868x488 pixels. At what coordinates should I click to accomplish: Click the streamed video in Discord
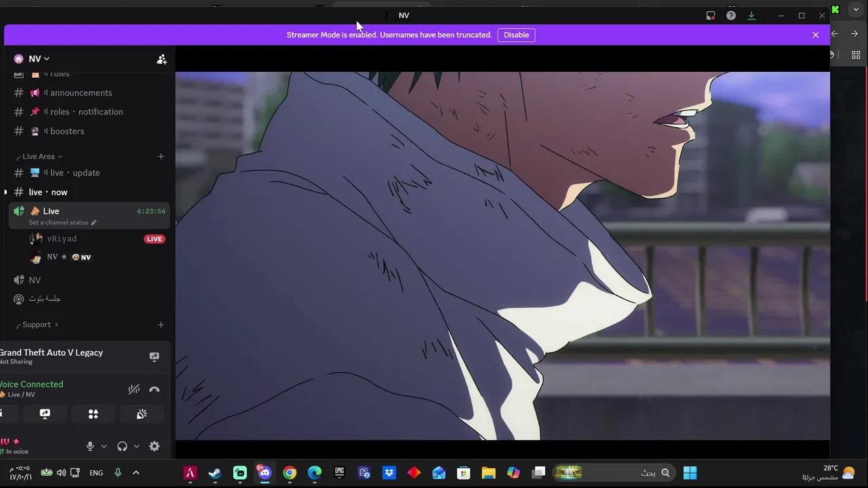pyautogui.click(x=502, y=256)
